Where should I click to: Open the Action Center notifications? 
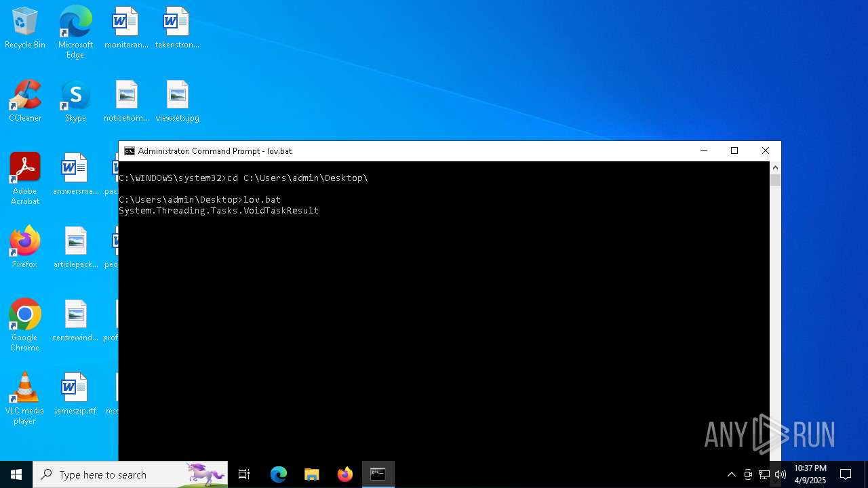(x=846, y=474)
